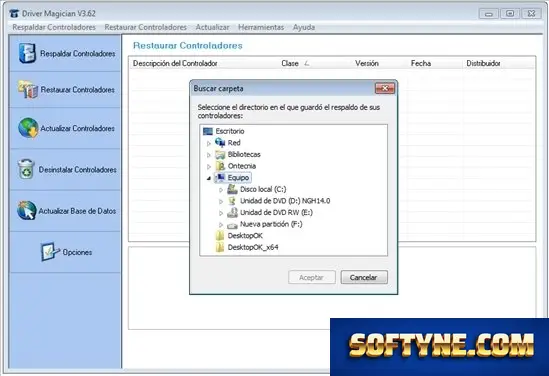
Task: Collapse the Equipo tree node
Action: (209, 178)
